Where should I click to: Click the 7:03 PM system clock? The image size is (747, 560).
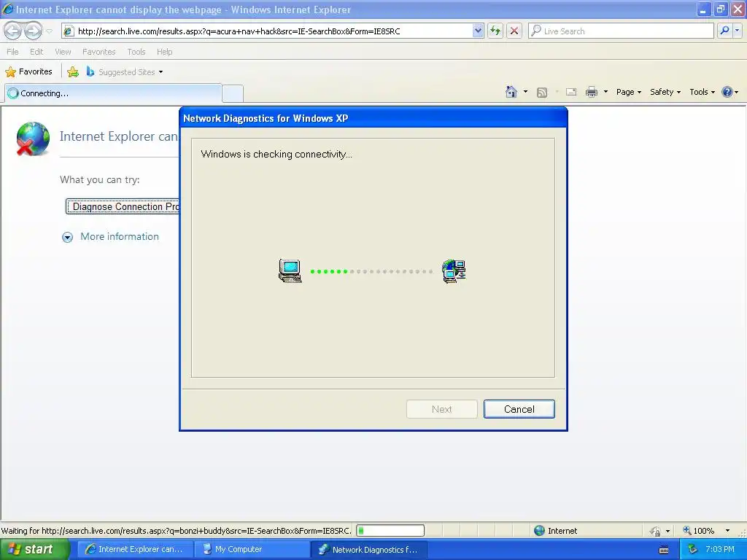[720, 549]
